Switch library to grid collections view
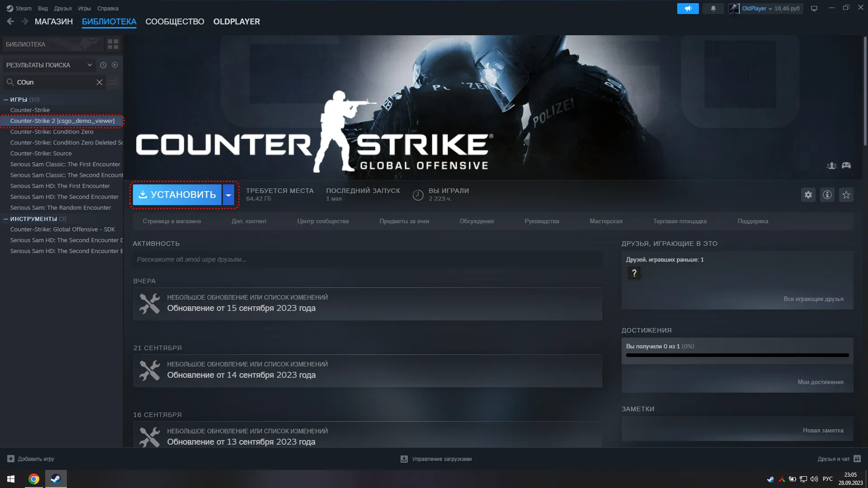 click(x=113, y=44)
